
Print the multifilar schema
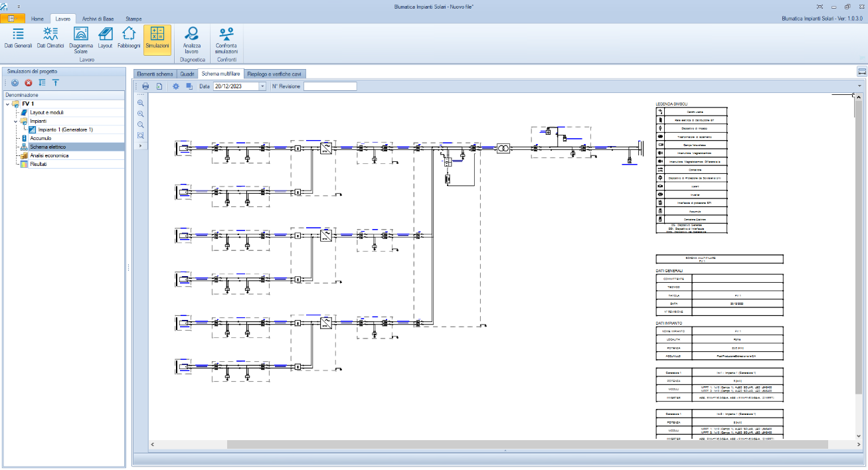coord(145,86)
